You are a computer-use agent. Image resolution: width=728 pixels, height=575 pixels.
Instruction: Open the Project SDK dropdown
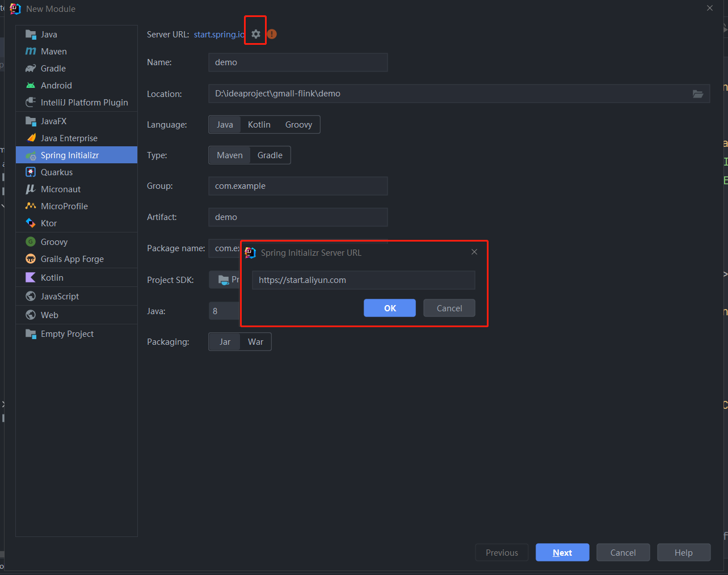pyautogui.click(x=225, y=280)
